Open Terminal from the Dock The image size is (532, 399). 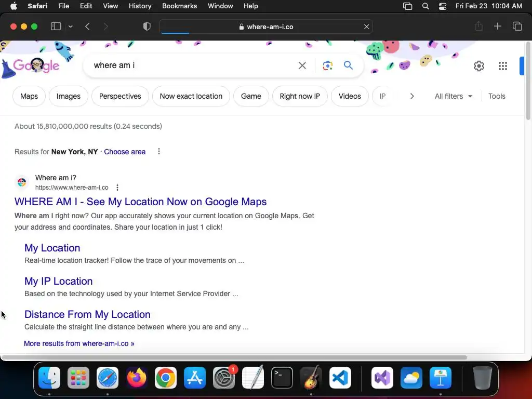pyautogui.click(x=282, y=378)
